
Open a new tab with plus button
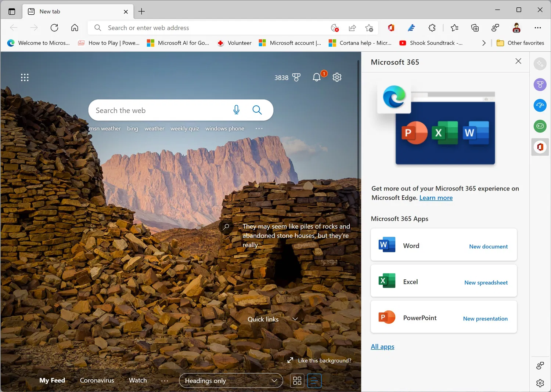pos(141,11)
